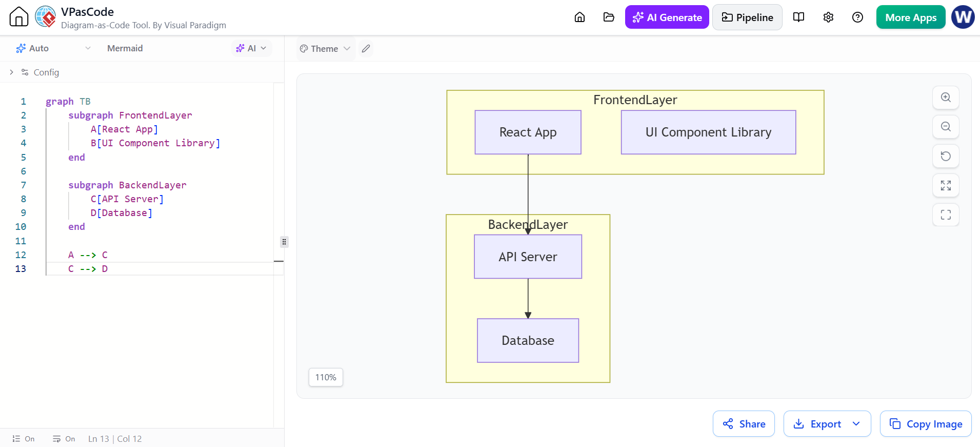980x447 pixels.
Task: Click code line 'D[Database]'
Action: [x=122, y=213]
